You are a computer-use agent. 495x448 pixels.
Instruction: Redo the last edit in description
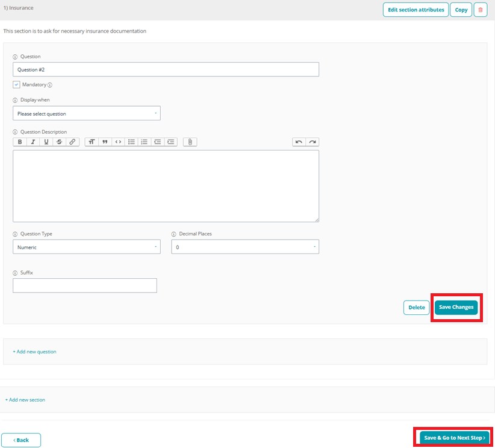312,142
